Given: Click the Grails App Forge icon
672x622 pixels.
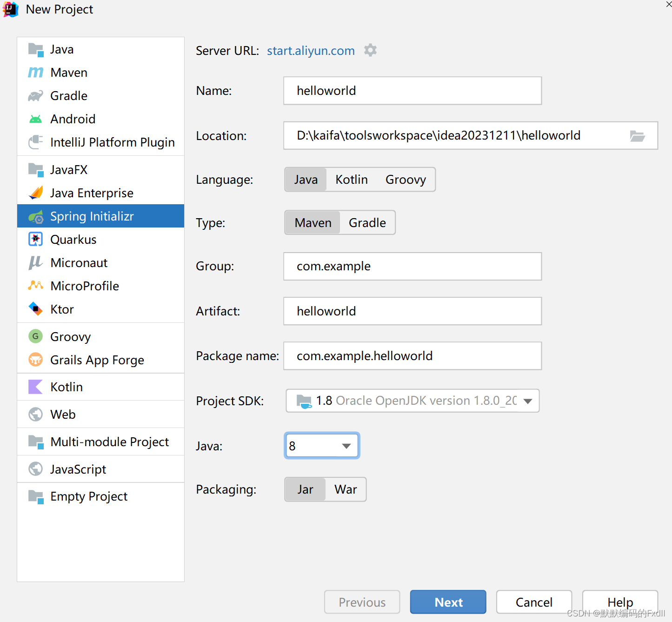Looking at the screenshot, I should (36, 359).
